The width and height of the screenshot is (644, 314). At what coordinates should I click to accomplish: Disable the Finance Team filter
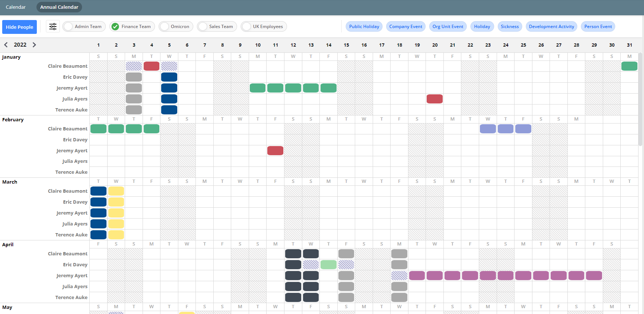(x=132, y=27)
